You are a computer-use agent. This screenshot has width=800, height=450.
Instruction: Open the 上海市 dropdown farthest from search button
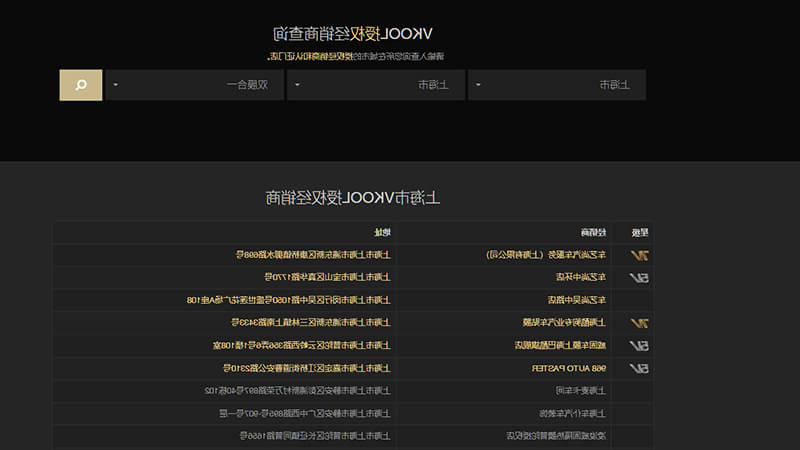tap(557, 85)
